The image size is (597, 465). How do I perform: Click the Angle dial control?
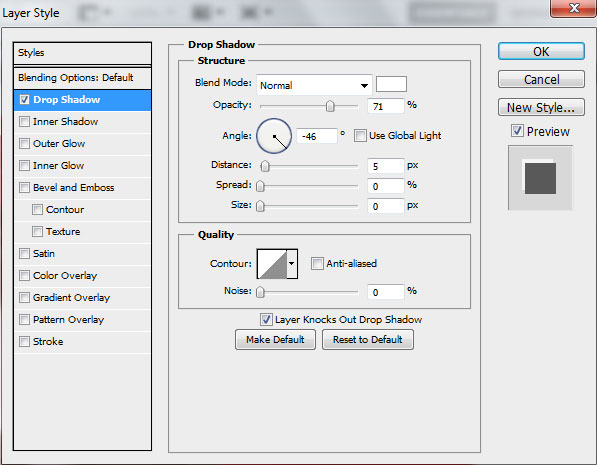tap(274, 136)
